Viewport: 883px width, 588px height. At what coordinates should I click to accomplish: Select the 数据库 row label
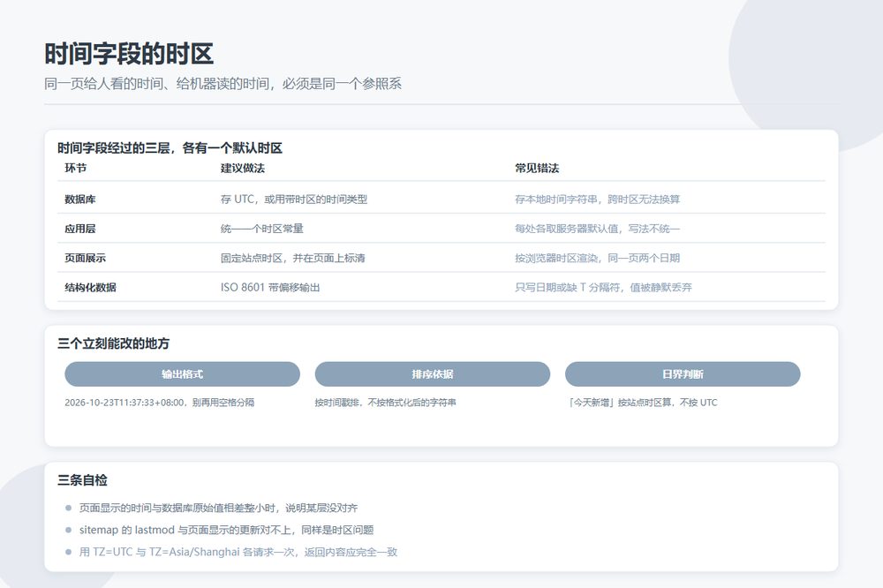pos(80,200)
